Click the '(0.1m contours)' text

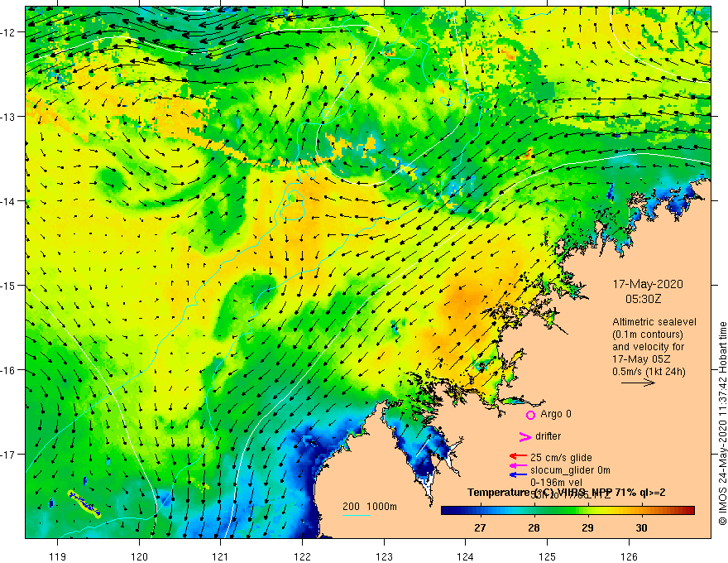[647, 334]
